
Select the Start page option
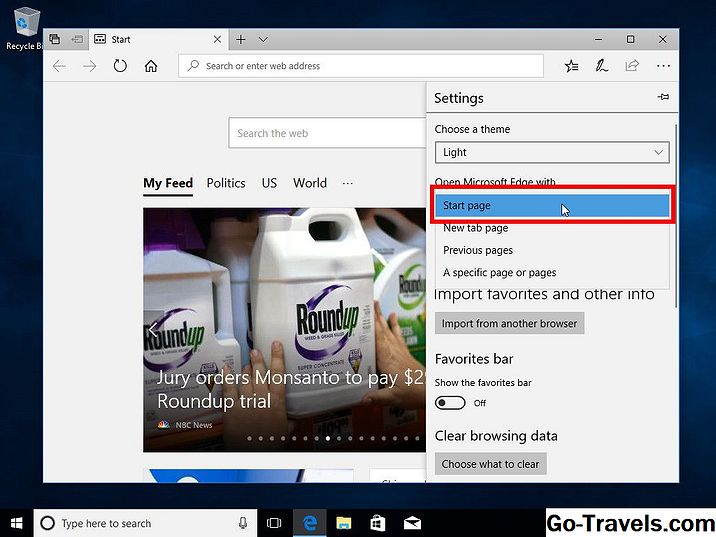tap(552, 205)
